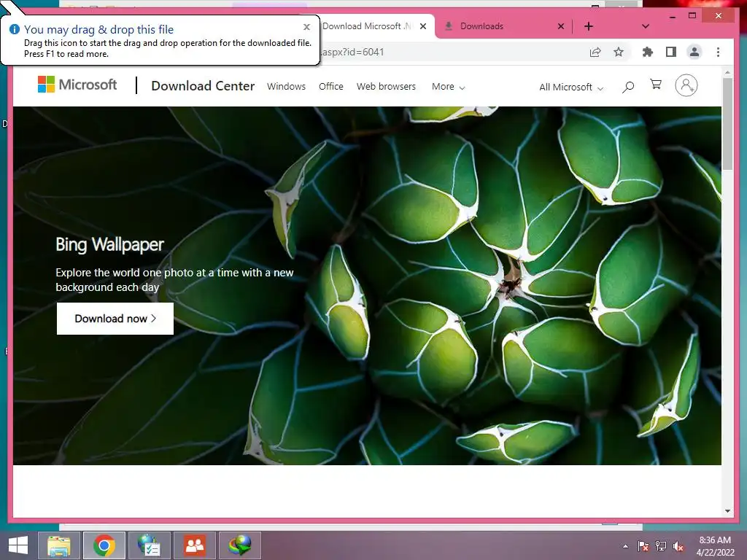Open the Action Center flag icon
Viewport: 747px width, 560px height.
point(643,546)
